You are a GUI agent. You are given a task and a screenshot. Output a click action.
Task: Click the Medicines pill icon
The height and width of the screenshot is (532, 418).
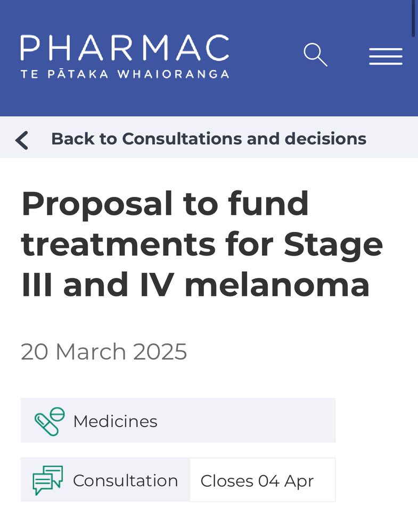(x=50, y=421)
